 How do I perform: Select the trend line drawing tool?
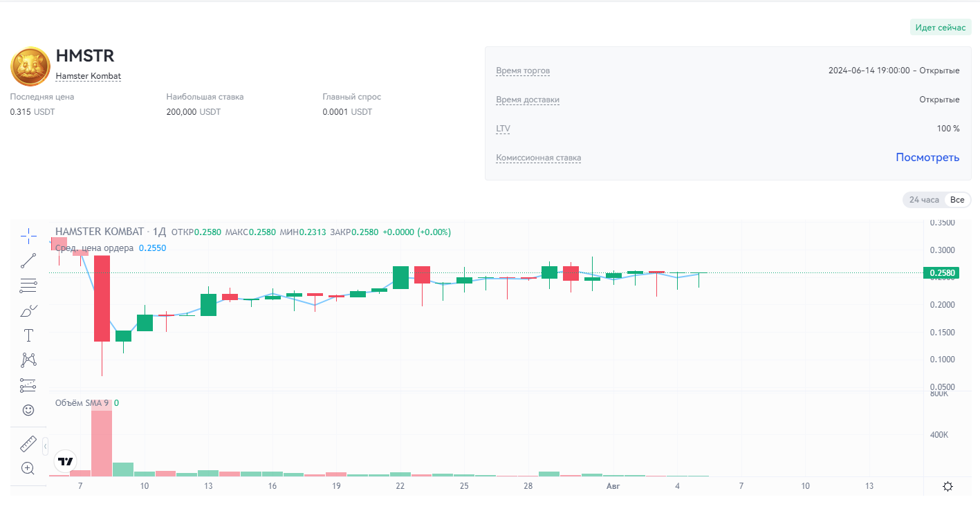(28, 261)
